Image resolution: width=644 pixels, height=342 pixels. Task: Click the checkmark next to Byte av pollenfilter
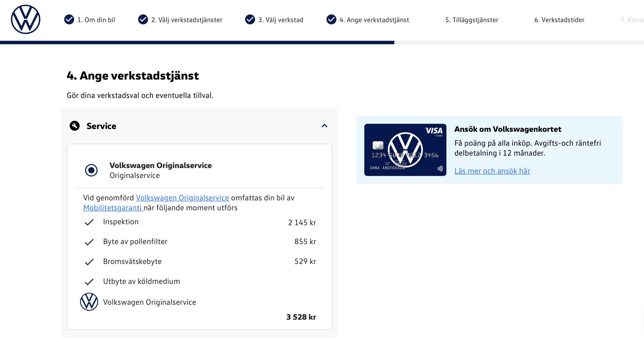(89, 242)
